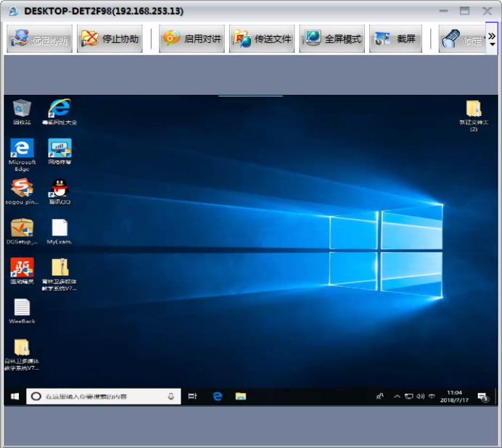Click the microphone icon in the search box
502x448 pixels.
pyautogui.click(x=171, y=397)
